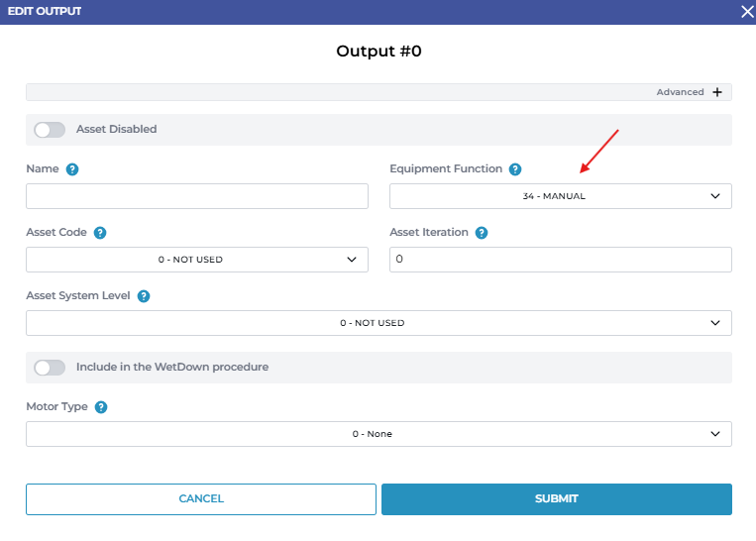Enable Include in the WetDown procedure

(50, 368)
